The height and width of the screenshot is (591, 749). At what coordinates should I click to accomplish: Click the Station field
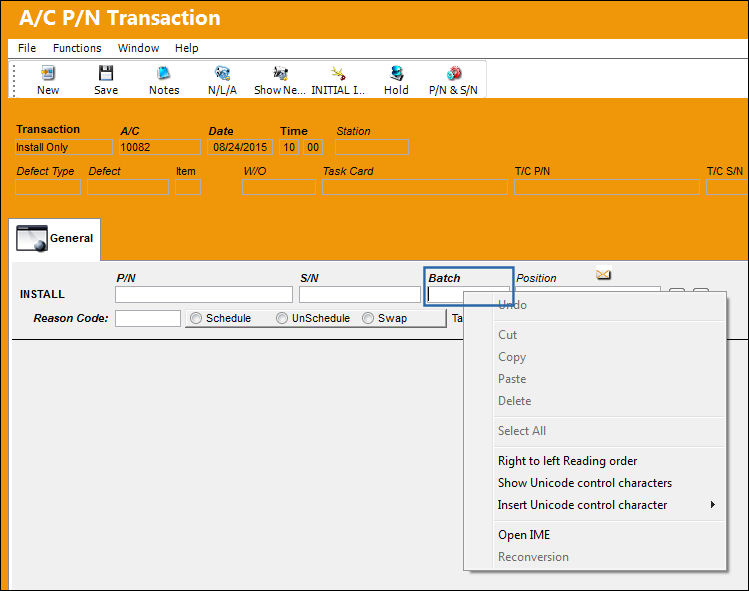[372, 147]
